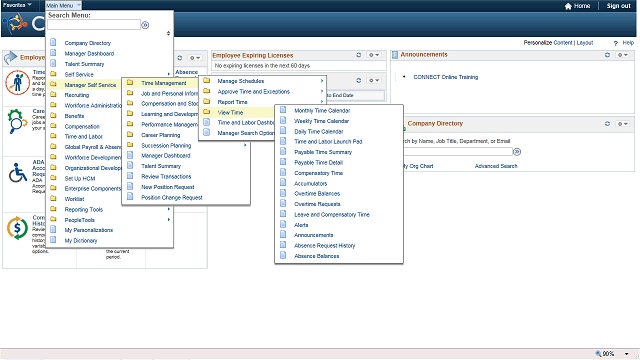
Task: Select Approve Time and Exceptions folder
Action: [253, 91]
